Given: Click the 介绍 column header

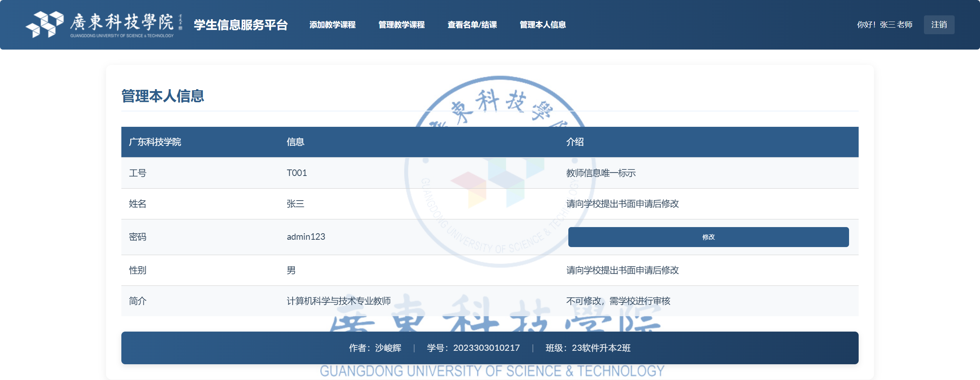Looking at the screenshot, I should (x=574, y=142).
